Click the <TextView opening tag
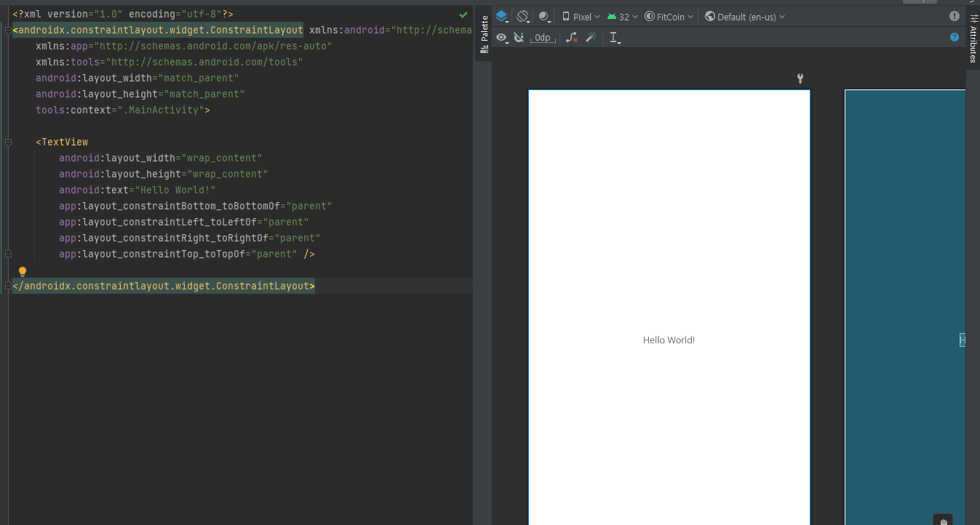Screen dimensions: 980x525 click(62, 142)
